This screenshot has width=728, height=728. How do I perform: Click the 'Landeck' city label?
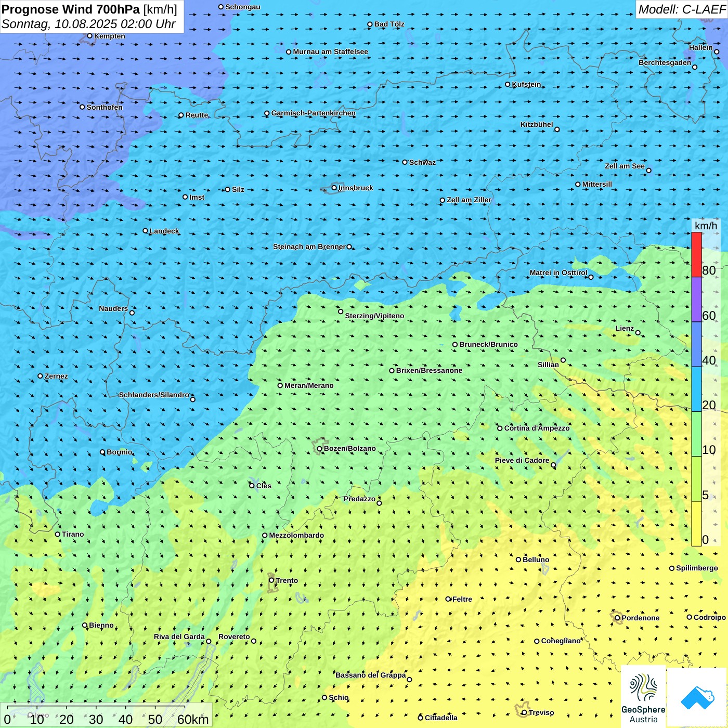point(164,231)
